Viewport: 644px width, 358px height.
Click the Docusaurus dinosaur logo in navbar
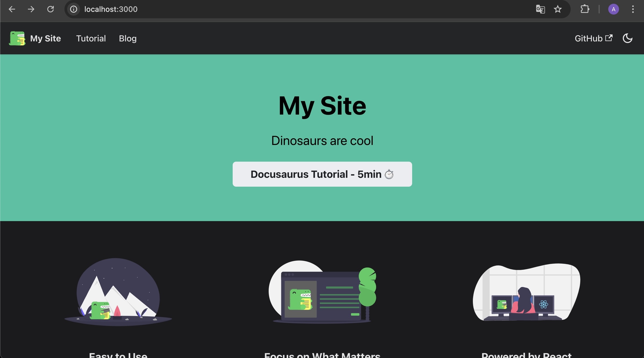coord(17,38)
